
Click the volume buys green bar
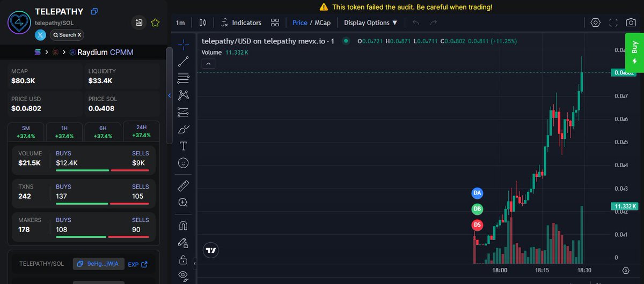(82, 170)
